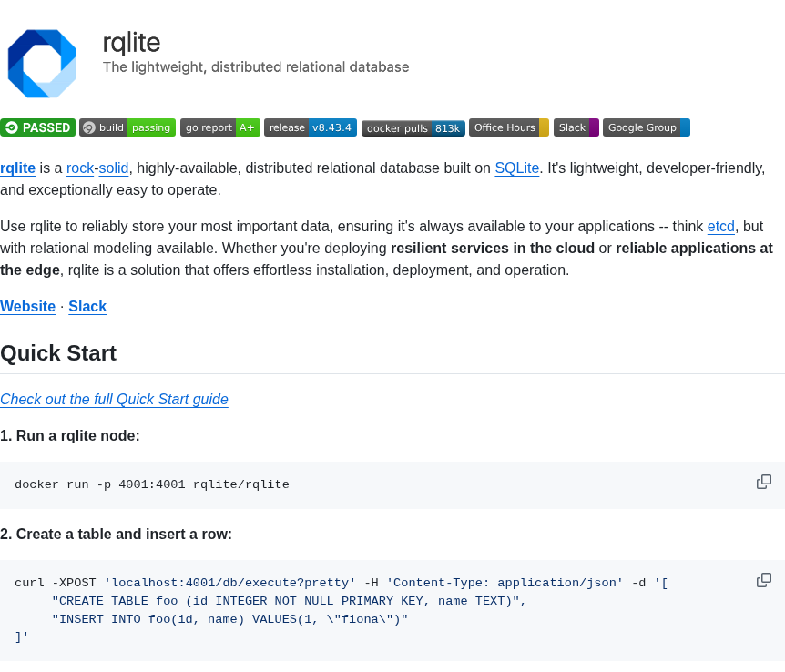The image size is (785, 672).
Task: Click the 'docker run -p 4001:4001 rqlite/rqlite' code
Action: tap(152, 484)
